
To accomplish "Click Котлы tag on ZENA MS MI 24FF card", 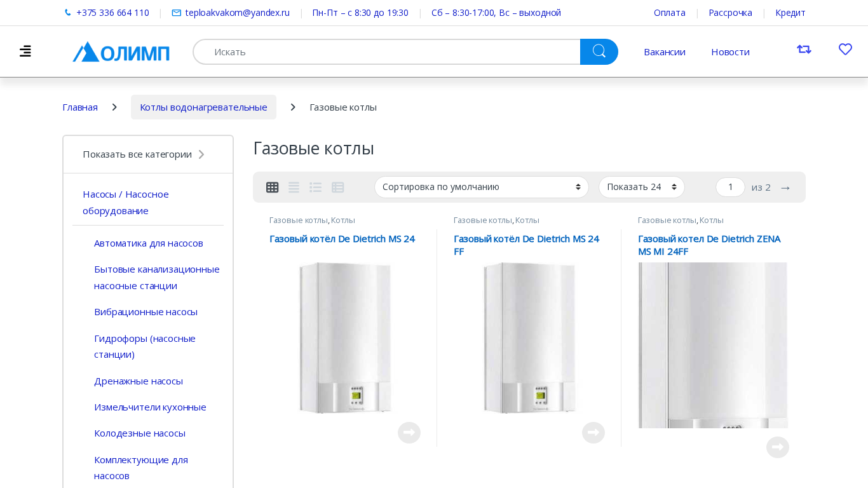I will click(x=712, y=220).
